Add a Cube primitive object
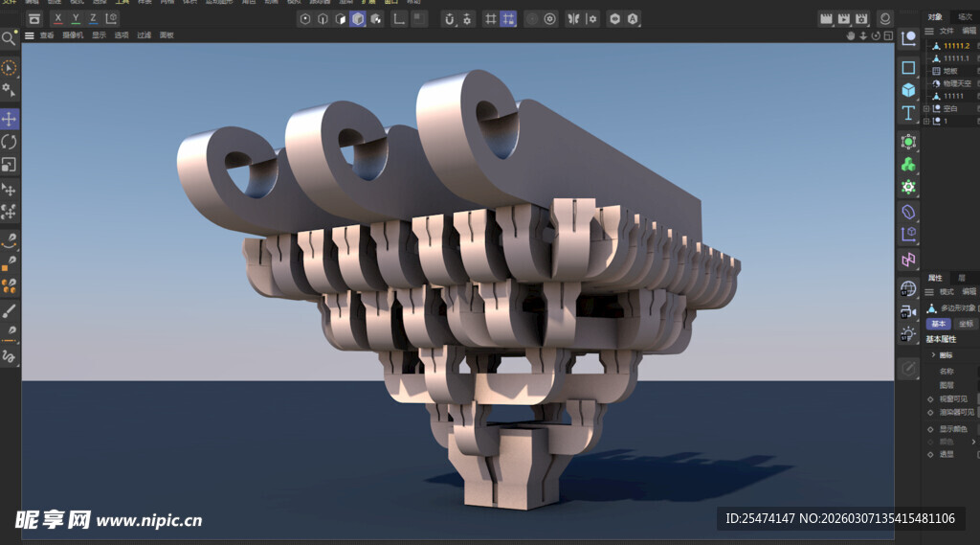This screenshot has width=980, height=545. coord(908,90)
